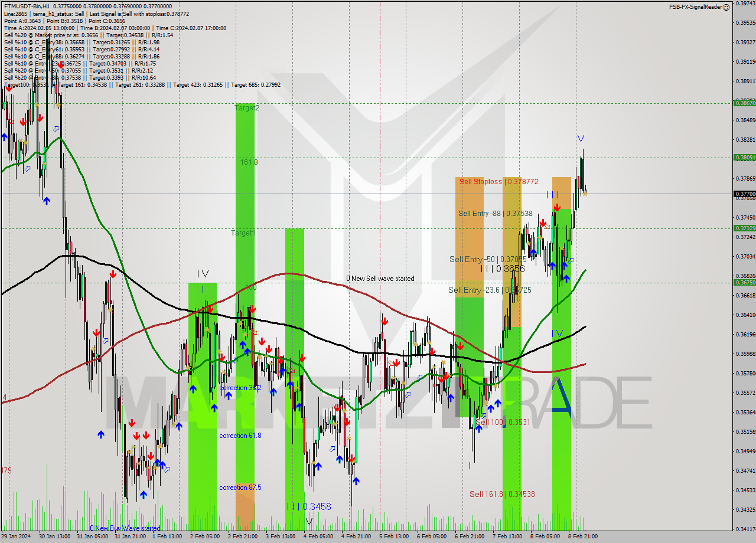Image resolution: width=756 pixels, height=543 pixels.
Task: Select the 'Sell 161.8 | 0.34538' label
Action: pyautogui.click(x=502, y=494)
